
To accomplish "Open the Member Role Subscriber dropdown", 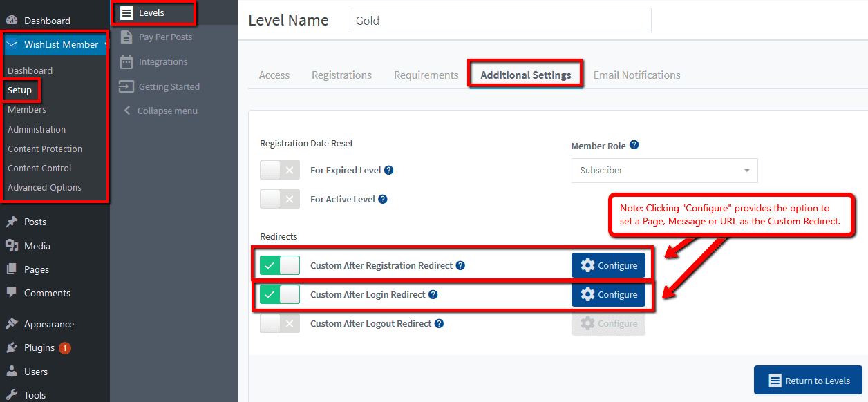I will pos(664,171).
